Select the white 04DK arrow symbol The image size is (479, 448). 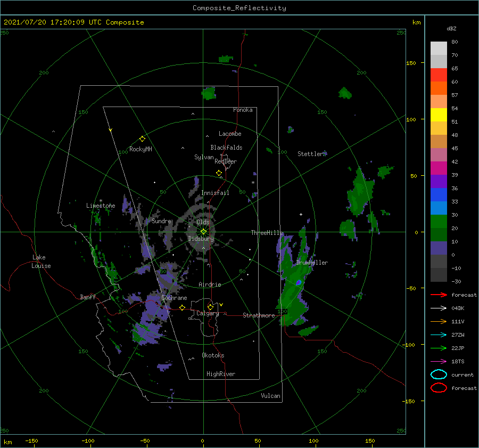click(x=439, y=308)
